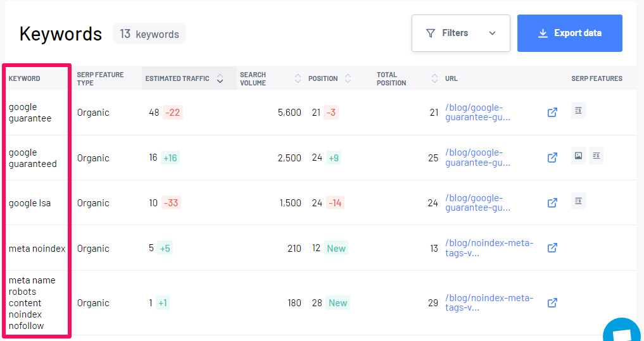
Task: Export data with the blue button
Action: pyautogui.click(x=570, y=34)
